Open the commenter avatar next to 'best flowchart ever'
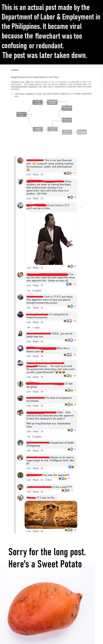This screenshot has width=103, height=644. (x=21, y=160)
